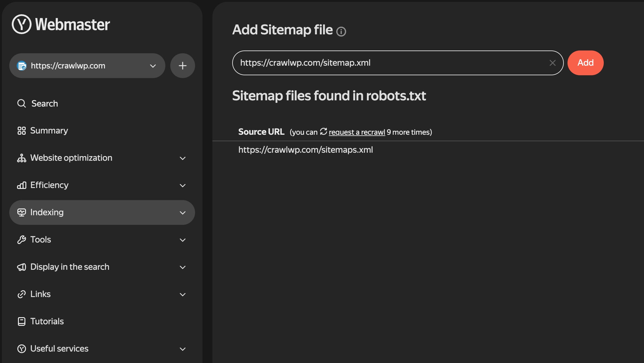
Task: Expand the Website optimization section chevron
Action: click(x=183, y=158)
